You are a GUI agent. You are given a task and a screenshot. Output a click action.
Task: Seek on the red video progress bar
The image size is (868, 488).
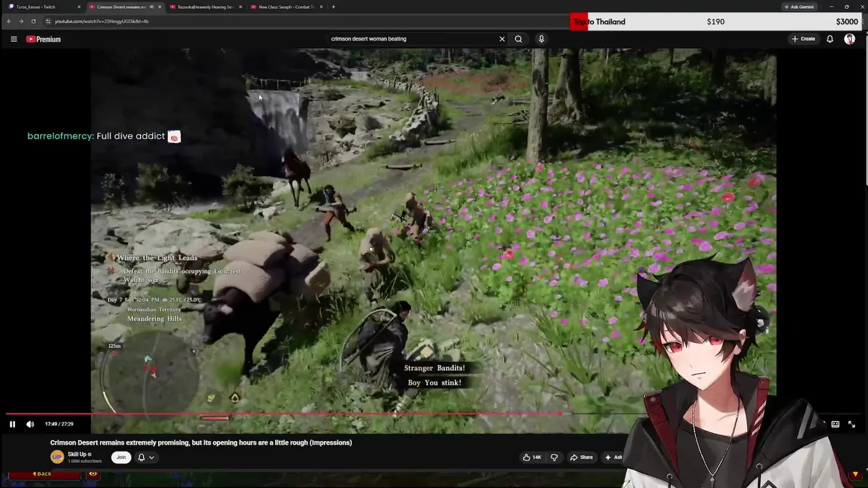(283, 413)
